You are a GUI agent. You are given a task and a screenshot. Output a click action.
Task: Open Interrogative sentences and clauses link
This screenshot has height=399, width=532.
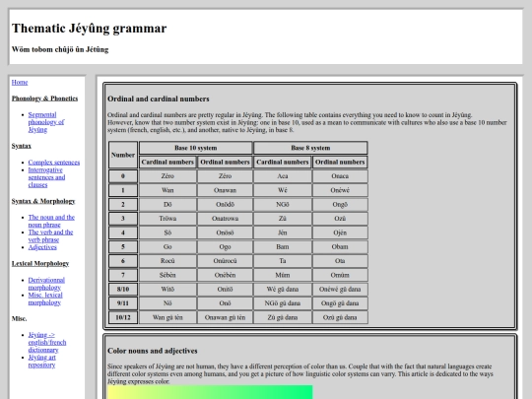(x=46, y=177)
